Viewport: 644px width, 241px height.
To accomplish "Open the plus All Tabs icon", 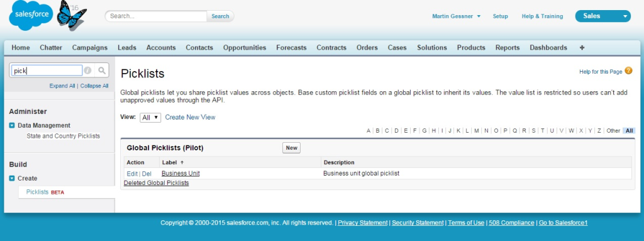I will 582,48.
